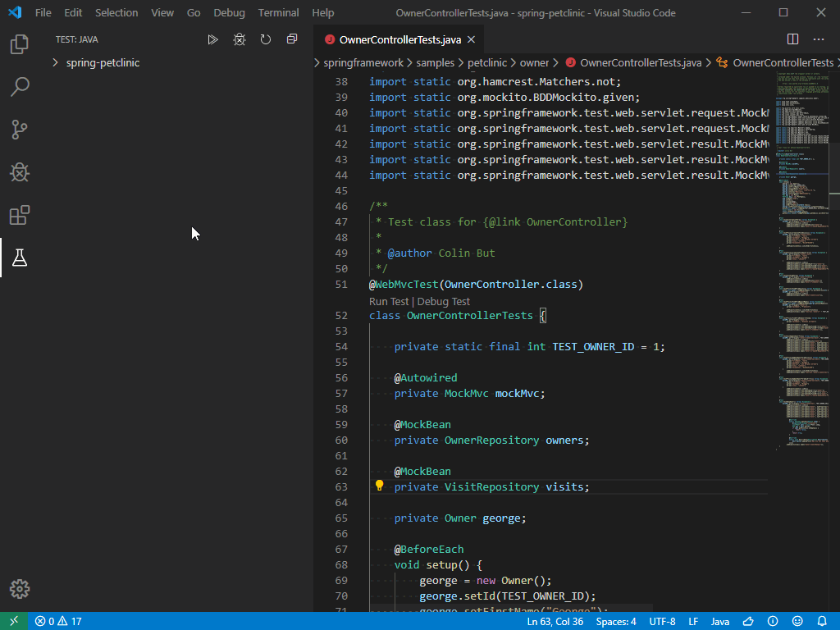Click the TEST: JAVA panel title

[76, 39]
